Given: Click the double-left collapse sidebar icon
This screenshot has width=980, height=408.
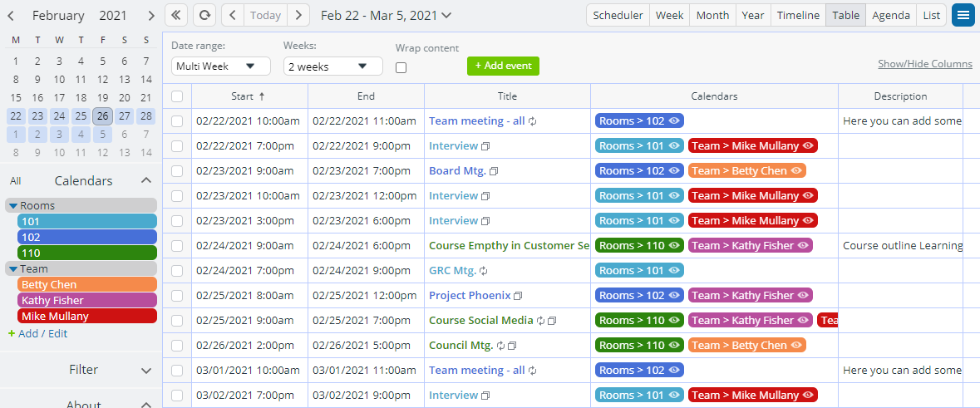Looking at the screenshot, I should pyautogui.click(x=176, y=15).
